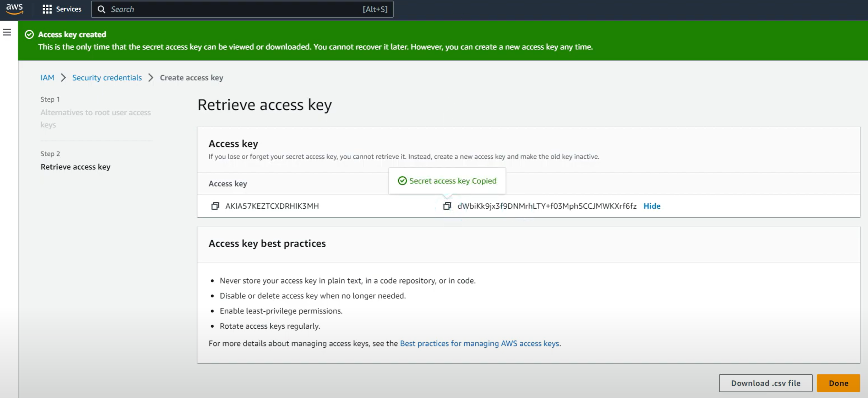Click the green success checkmark icon
The image size is (868, 398).
(29, 34)
